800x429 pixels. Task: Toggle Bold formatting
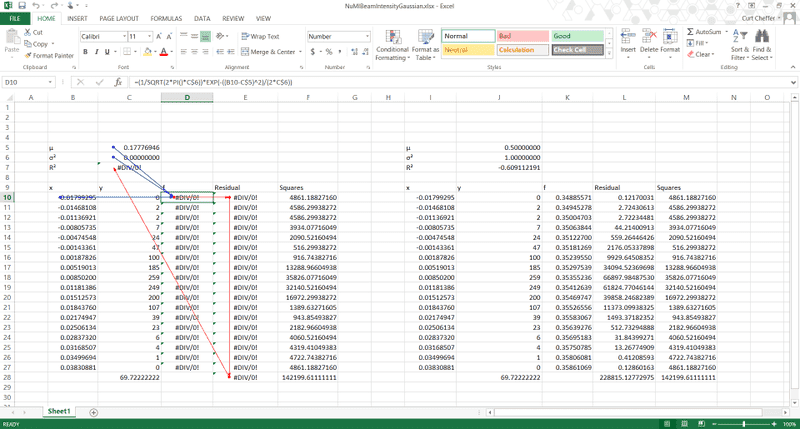[85, 51]
